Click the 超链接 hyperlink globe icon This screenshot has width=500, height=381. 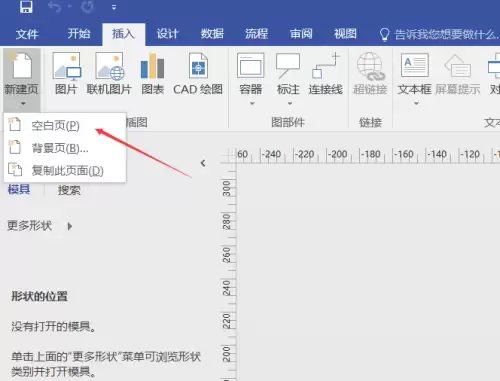(370, 66)
